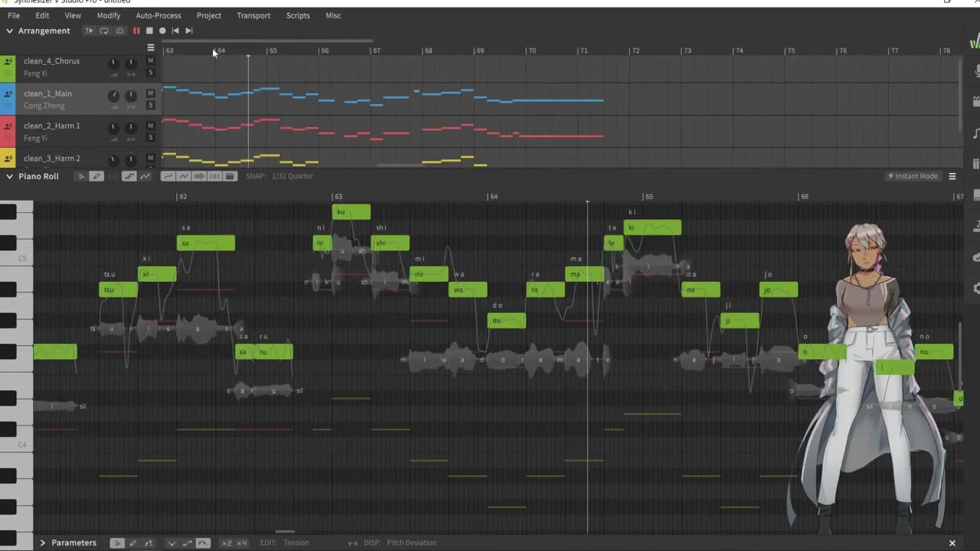Open the Auto-Process menu
Viewport: 980px width, 551px height.
[x=158, y=15]
